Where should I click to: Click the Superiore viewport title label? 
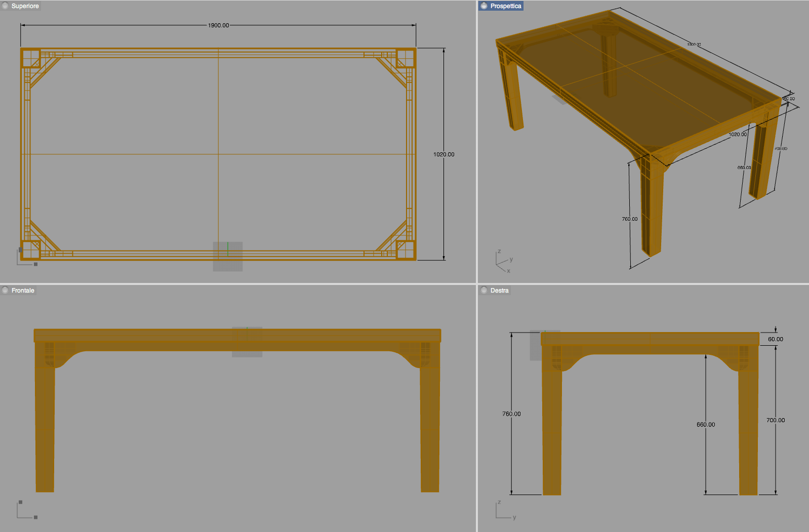tap(25, 6)
